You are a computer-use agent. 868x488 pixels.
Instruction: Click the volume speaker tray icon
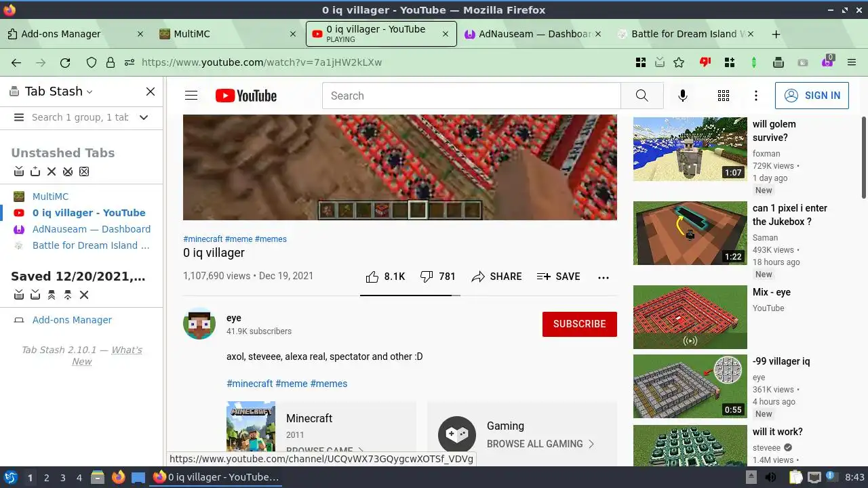pos(771,477)
